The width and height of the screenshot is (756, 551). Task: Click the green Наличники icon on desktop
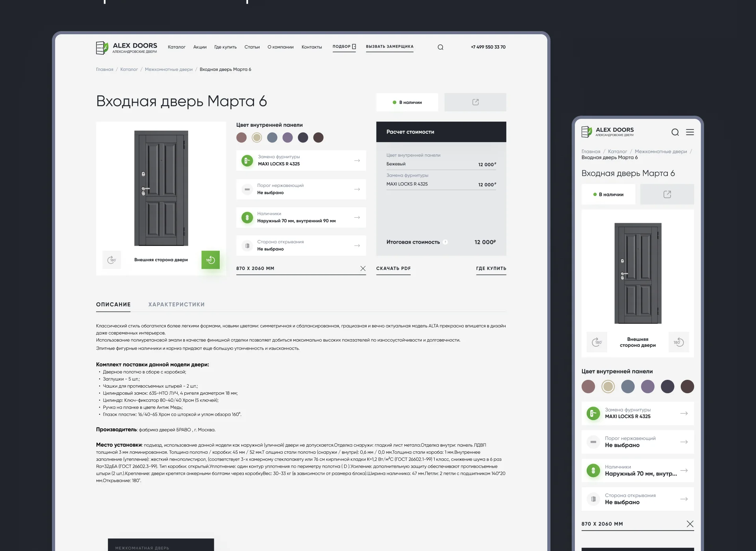[x=247, y=217]
